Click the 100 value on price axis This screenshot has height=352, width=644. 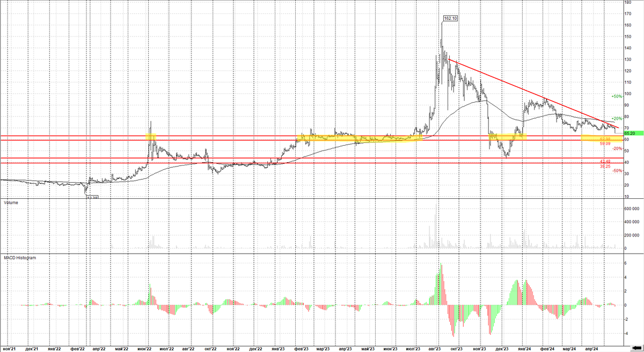[x=628, y=94]
